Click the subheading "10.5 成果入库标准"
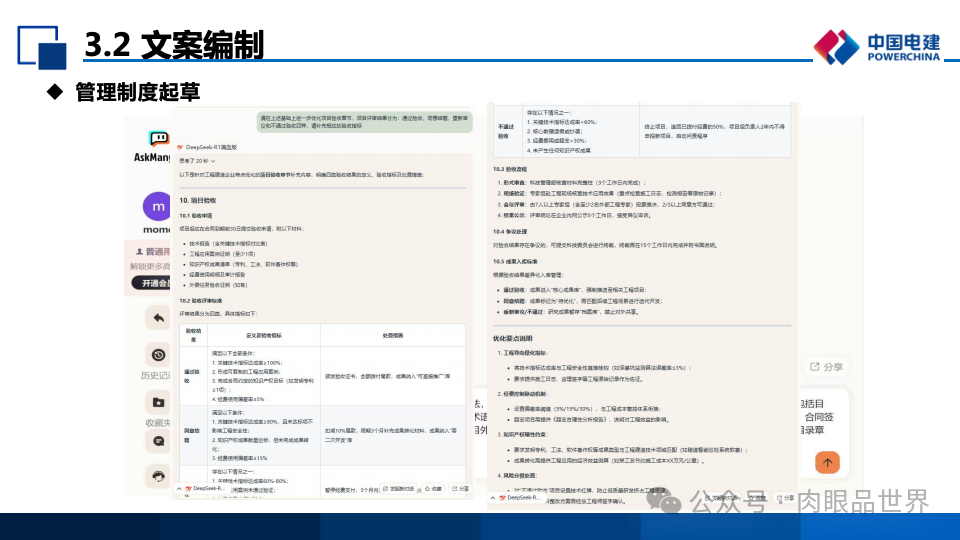 (x=516, y=261)
